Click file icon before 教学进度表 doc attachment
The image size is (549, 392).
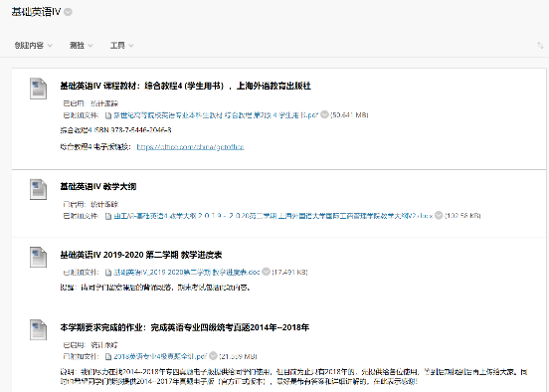click(x=108, y=273)
